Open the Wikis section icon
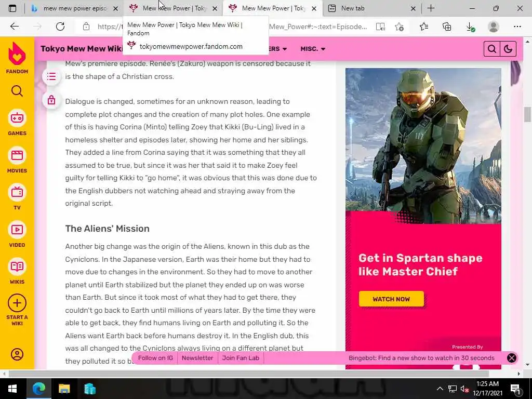The width and height of the screenshot is (532, 399). click(x=17, y=267)
